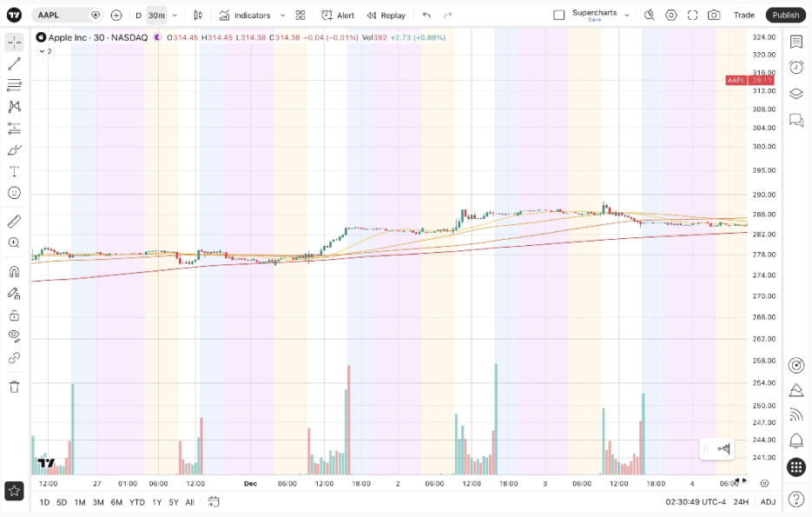The width and height of the screenshot is (812, 517).
Task: Open the Indicators dialog
Action: (x=245, y=15)
